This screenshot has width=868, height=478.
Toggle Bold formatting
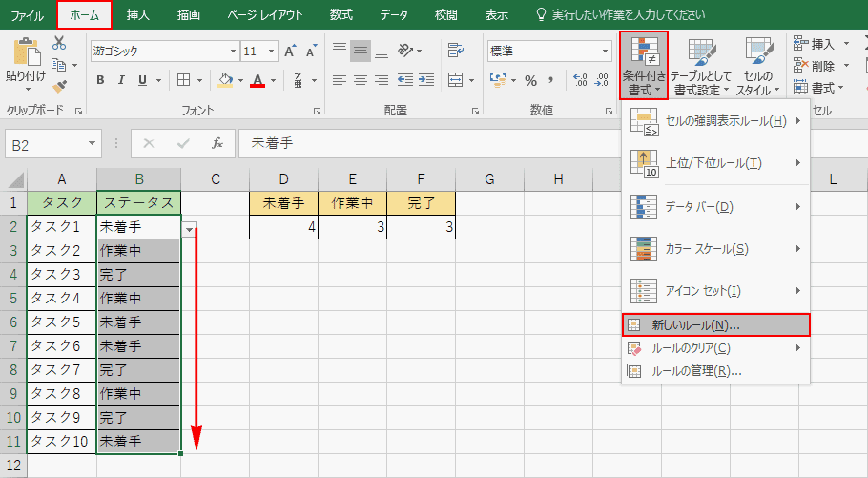(x=100, y=80)
